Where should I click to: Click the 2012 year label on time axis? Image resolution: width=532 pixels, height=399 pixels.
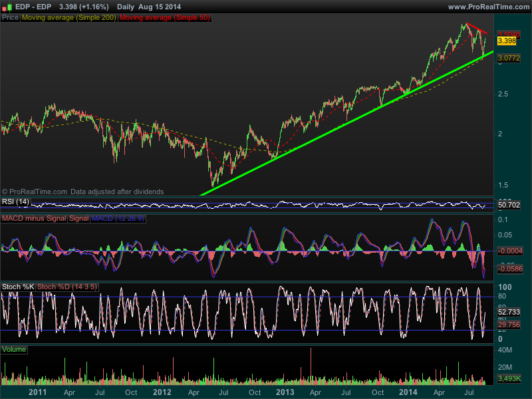click(162, 392)
